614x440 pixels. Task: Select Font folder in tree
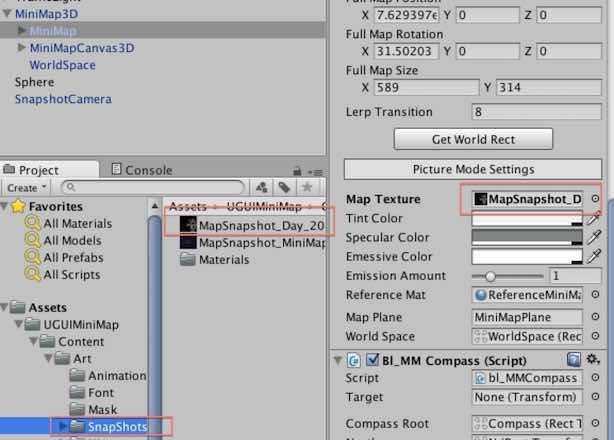point(92,392)
